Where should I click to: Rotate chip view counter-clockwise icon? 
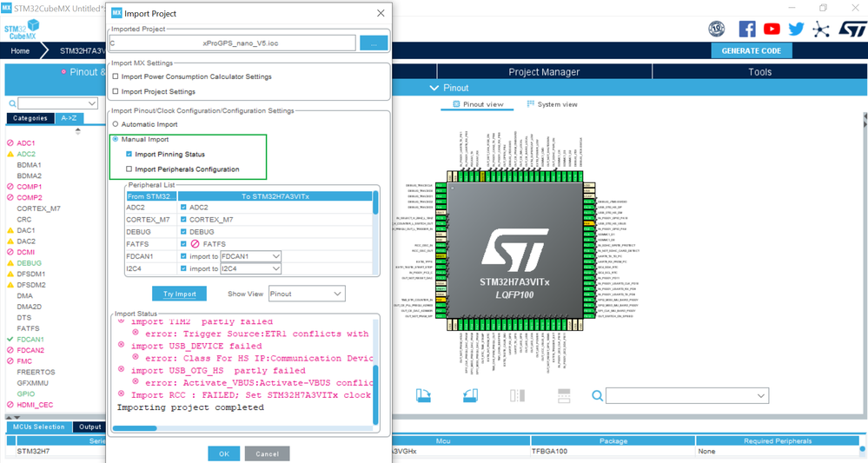tap(470, 395)
